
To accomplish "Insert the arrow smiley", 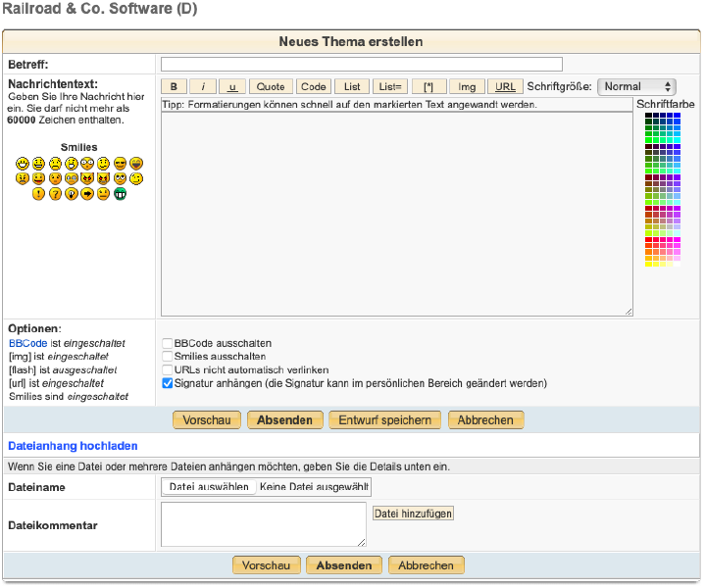I will pyautogui.click(x=87, y=194).
